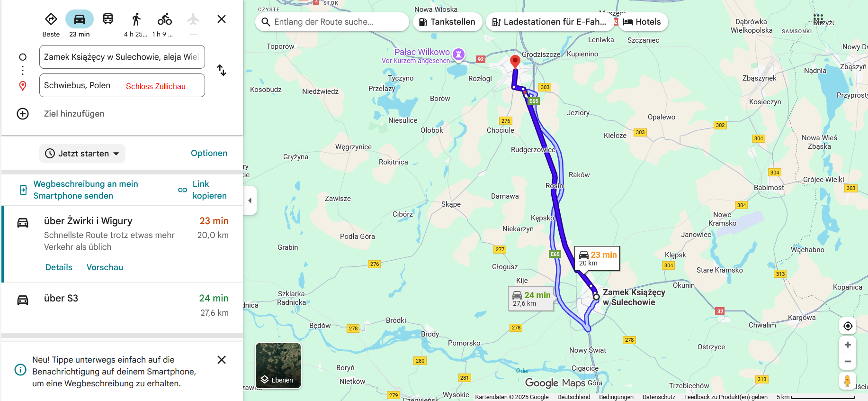Copy the route link
Image resolution: width=868 pixels, height=401 pixels.
coord(203,190)
